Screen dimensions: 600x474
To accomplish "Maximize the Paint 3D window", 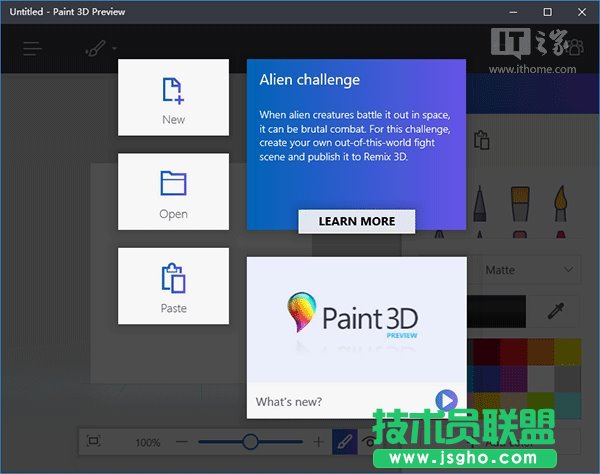I will tap(548, 12).
